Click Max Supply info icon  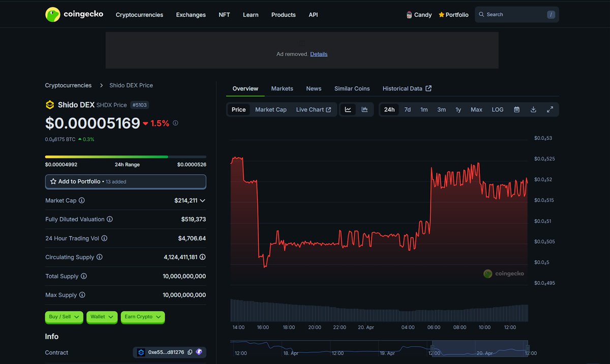click(82, 295)
